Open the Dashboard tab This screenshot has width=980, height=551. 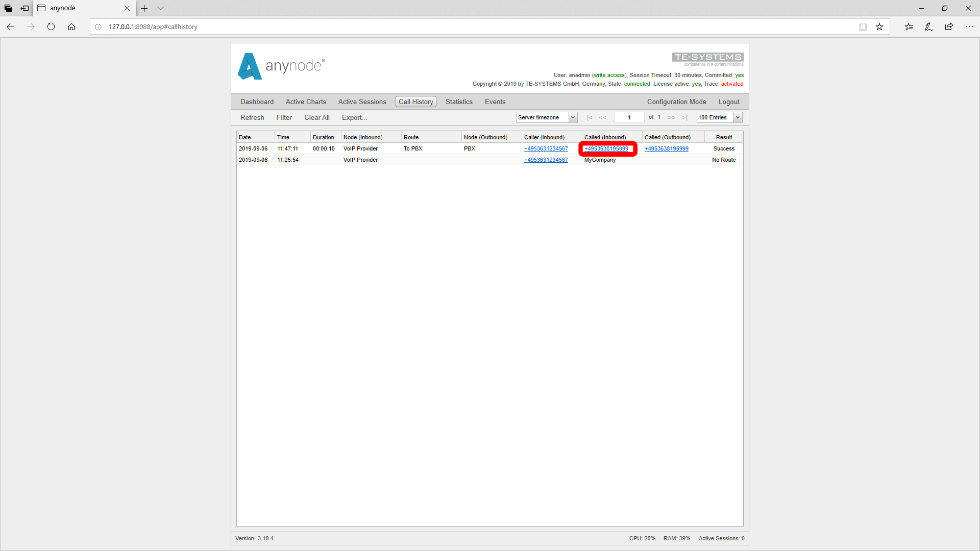click(x=257, y=102)
